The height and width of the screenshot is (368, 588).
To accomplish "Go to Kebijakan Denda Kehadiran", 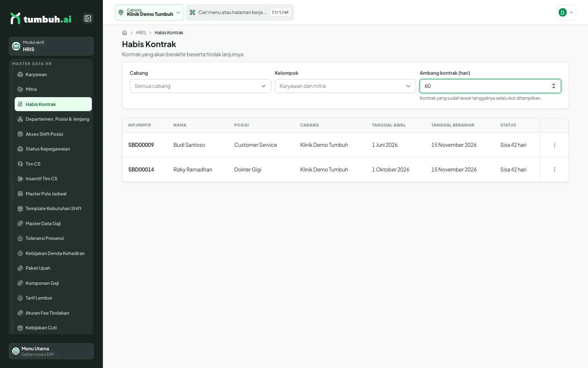I will [53, 254].
